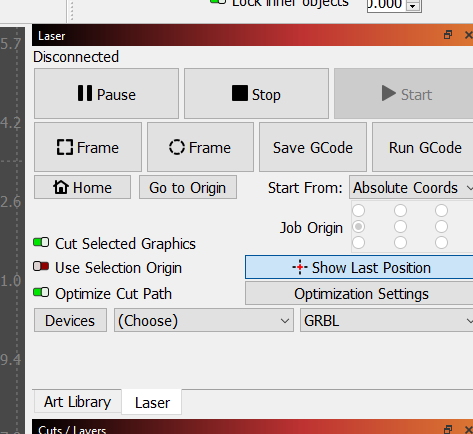Enable Use Selection Origin switch
473x434 pixels.
point(41,266)
